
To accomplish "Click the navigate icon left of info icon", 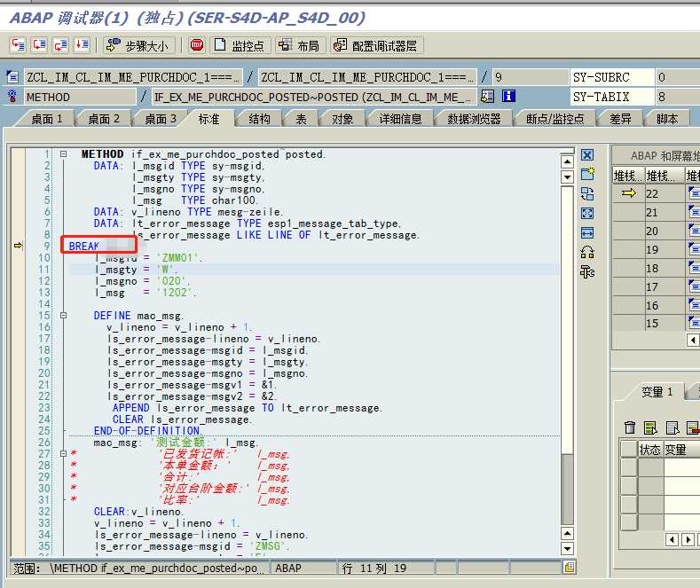I will [x=487, y=96].
